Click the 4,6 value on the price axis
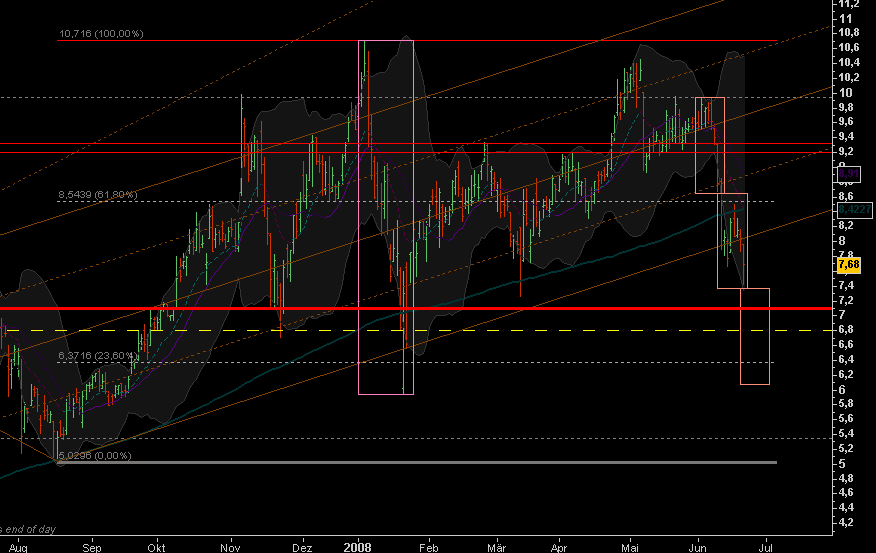This screenshot has height=553, width=876. tap(846, 492)
